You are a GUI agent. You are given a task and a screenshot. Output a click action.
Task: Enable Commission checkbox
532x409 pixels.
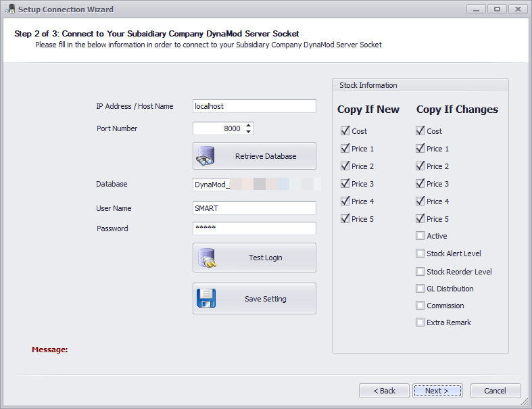coord(420,306)
